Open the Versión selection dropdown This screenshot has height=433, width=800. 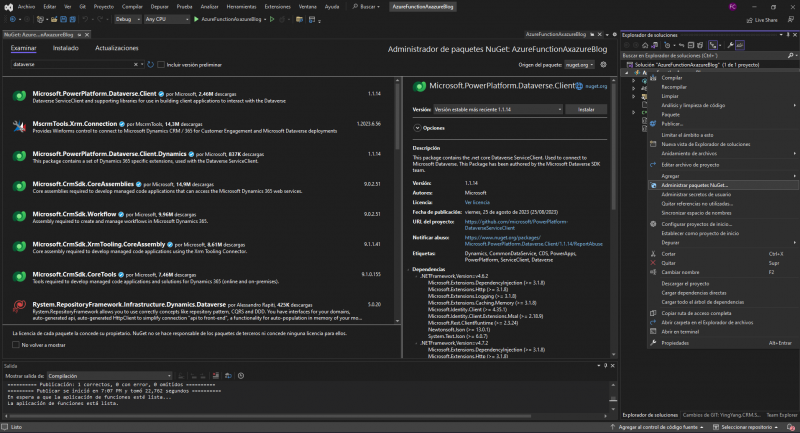click(x=497, y=109)
